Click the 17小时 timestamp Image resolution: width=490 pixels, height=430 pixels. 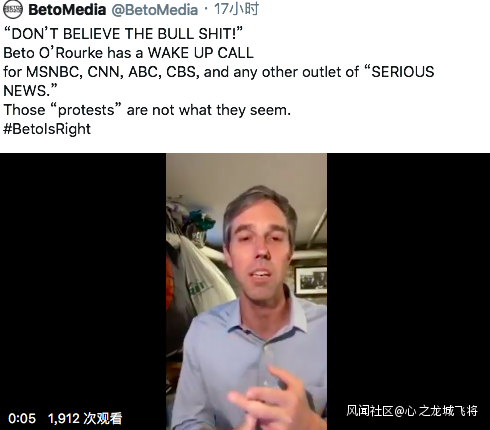click(236, 9)
